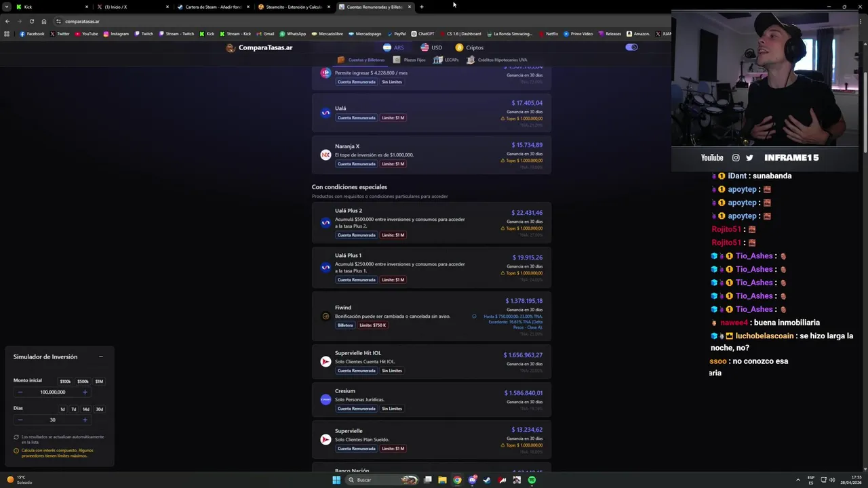Click the Ualá logo in Ualá row
The height and width of the screenshot is (488, 868).
pyautogui.click(x=325, y=113)
